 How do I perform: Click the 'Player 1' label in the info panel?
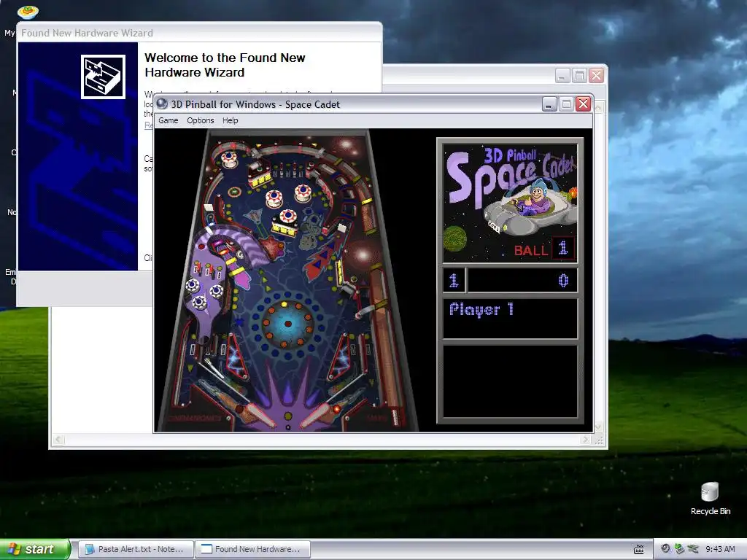point(481,309)
